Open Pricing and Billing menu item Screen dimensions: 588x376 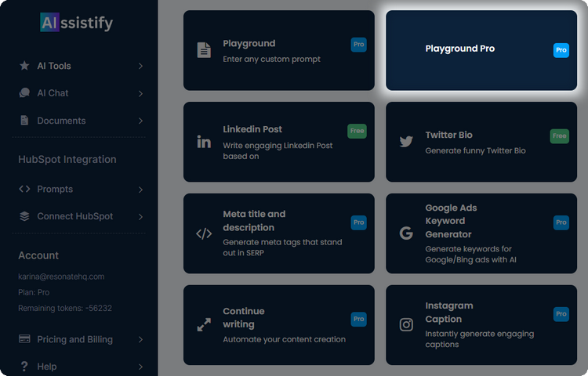74,339
